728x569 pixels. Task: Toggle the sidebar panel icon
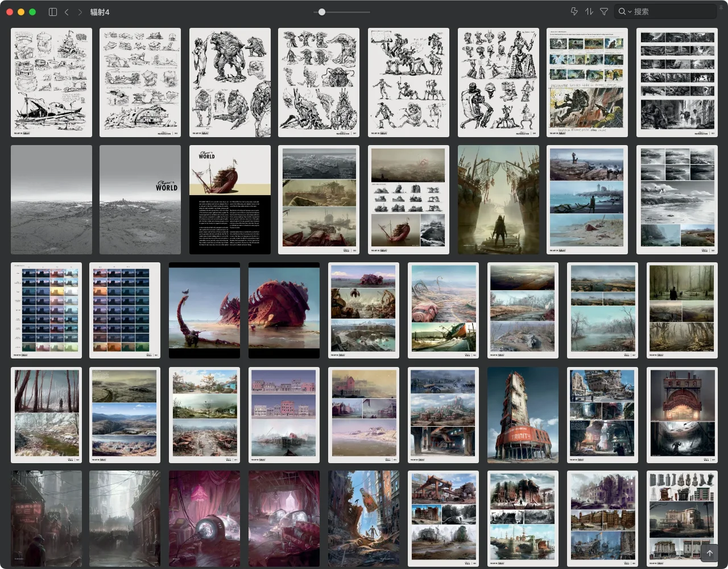point(53,11)
